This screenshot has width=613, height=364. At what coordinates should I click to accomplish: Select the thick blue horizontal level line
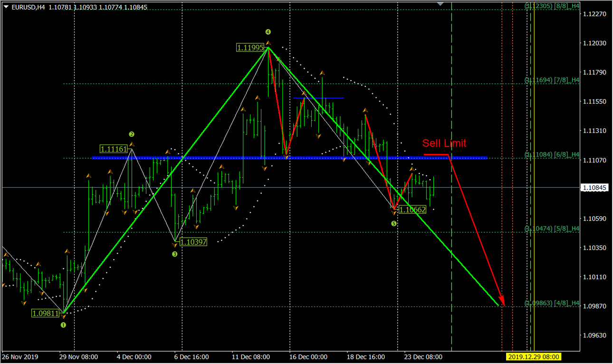pyautogui.click(x=290, y=158)
